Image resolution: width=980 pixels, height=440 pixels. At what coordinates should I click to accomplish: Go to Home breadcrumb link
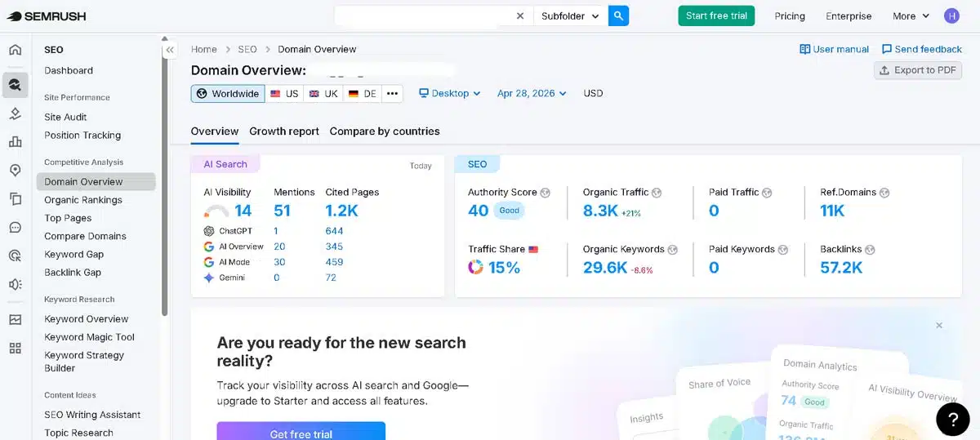[204, 49]
